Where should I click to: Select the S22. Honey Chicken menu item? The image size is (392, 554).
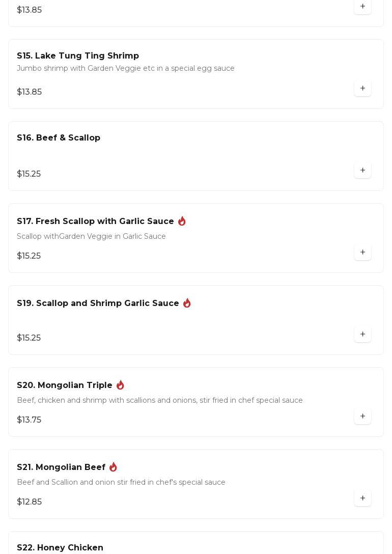(60, 548)
